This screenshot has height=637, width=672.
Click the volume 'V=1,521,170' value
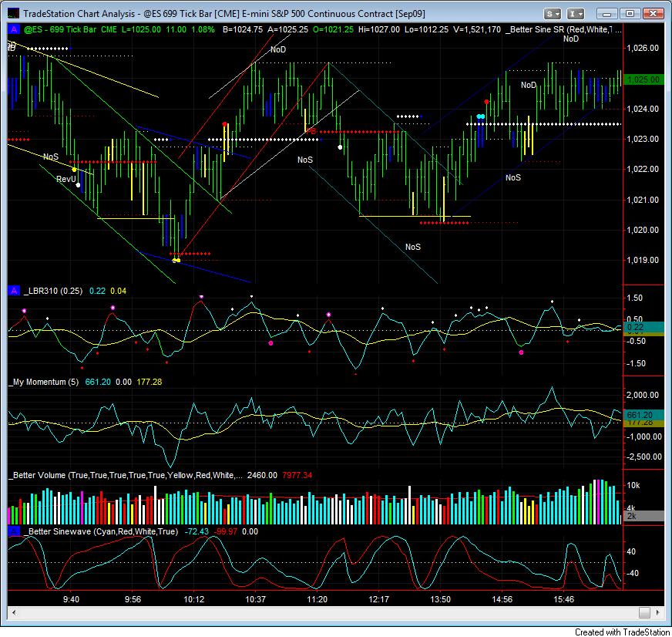(x=477, y=29)
